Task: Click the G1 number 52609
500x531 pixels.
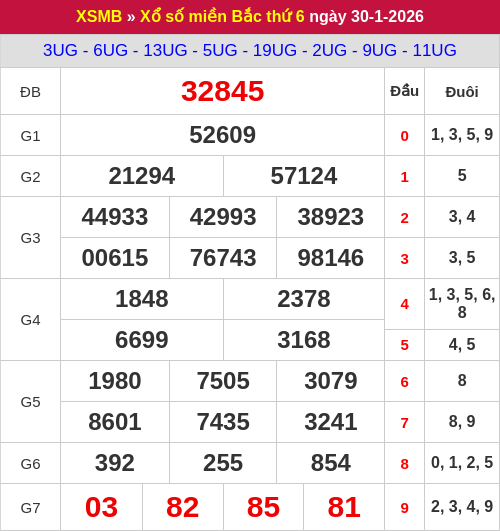Action: (x=222, y=135)
